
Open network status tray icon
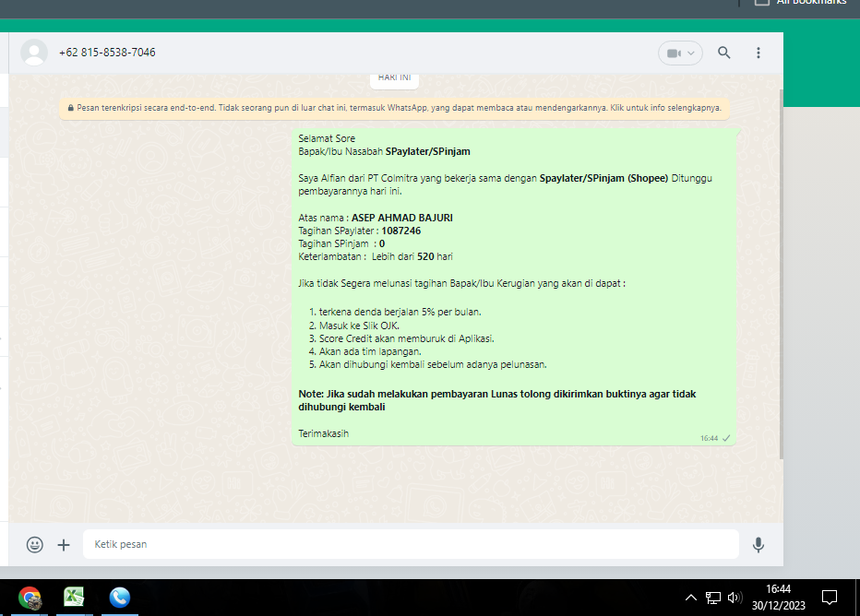click(x=713, y=598)
